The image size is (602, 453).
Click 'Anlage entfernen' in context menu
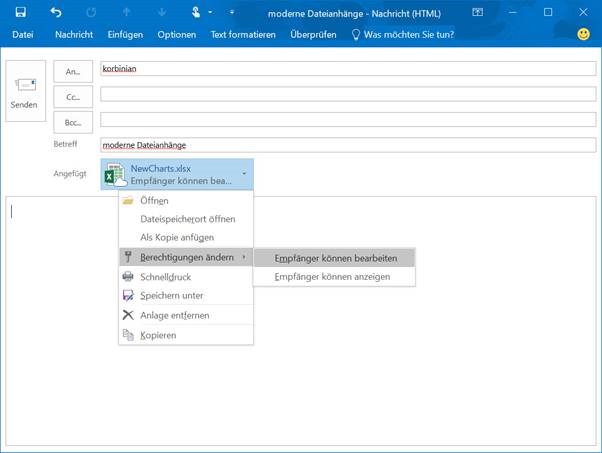click(174, 315)
